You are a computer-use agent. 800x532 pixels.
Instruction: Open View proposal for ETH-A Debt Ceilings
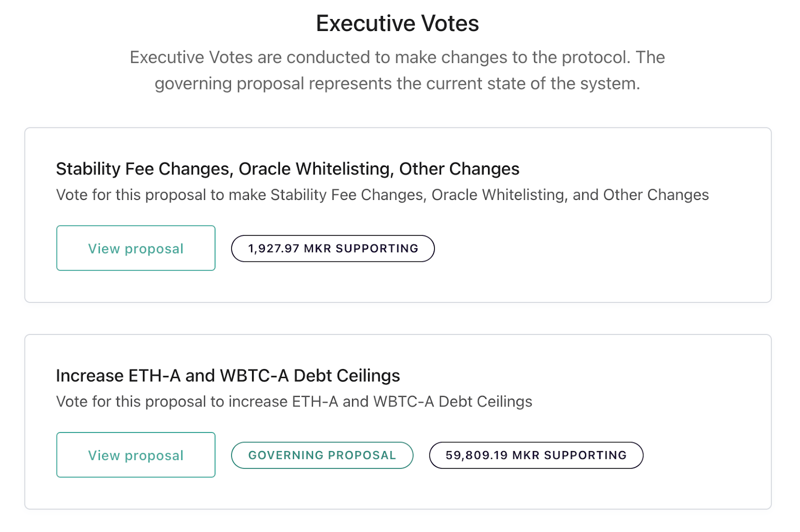click(135, 455)
